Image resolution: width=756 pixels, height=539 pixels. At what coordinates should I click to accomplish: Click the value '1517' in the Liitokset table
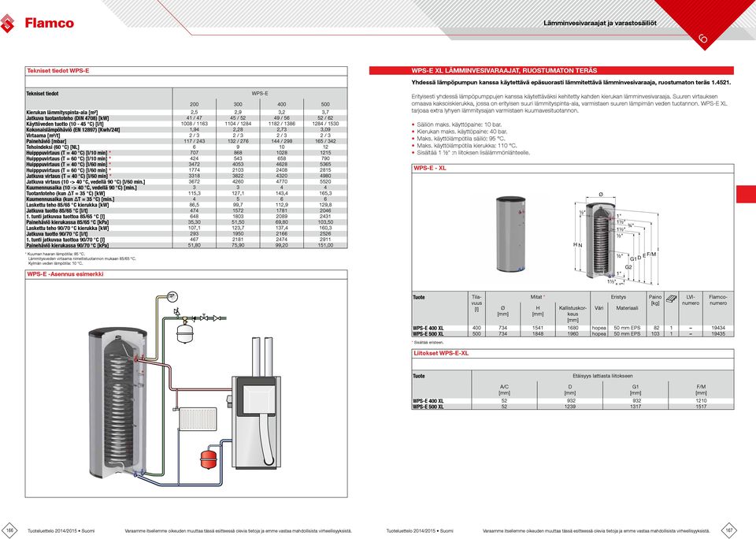pos(701,407)
